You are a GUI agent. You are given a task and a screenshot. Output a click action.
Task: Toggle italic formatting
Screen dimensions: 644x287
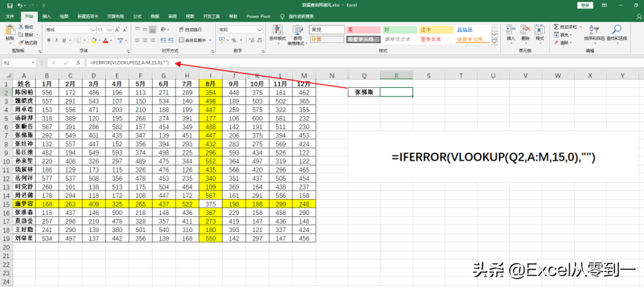56,40
